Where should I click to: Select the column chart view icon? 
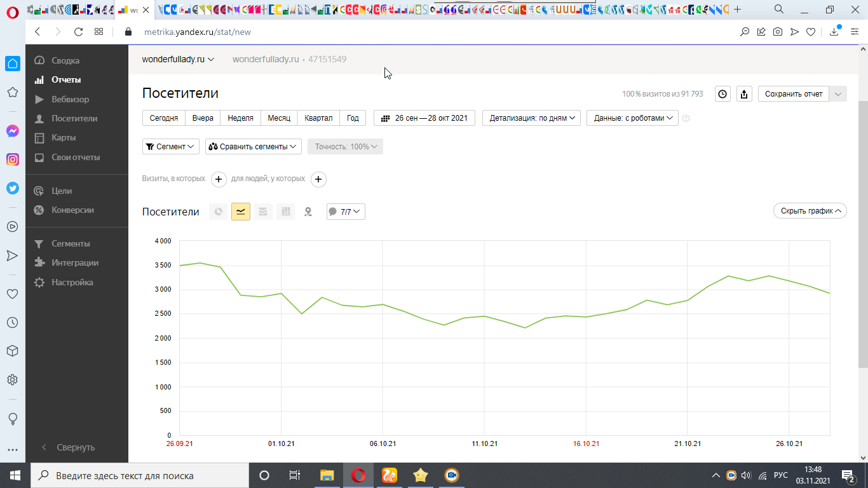(x=286, y=212)
